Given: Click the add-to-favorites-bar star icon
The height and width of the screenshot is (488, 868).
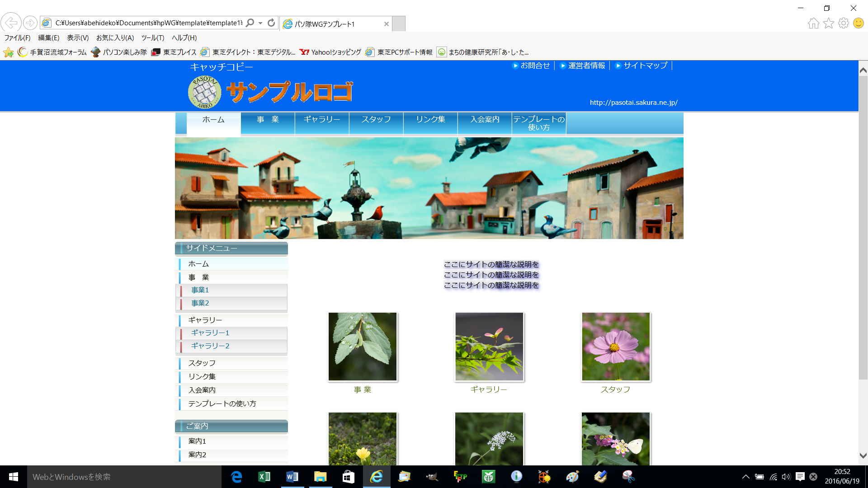Looking at the screenshot, I should [x=9, y=52].
